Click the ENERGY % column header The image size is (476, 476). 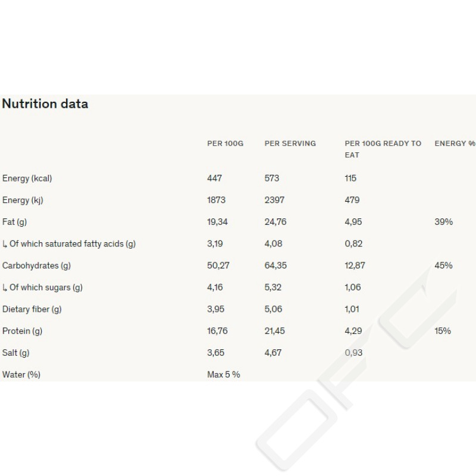[x=455, y=143]
